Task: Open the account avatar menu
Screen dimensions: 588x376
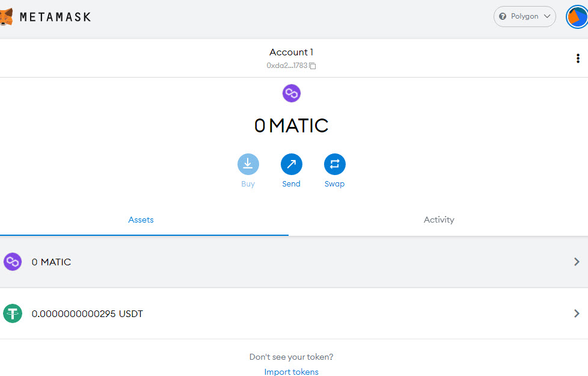Action: point(577,17)
